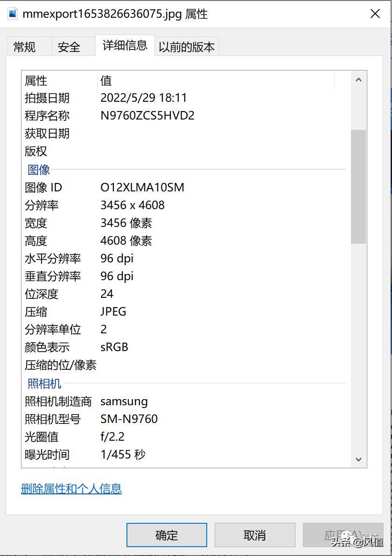Viewport: 392px width, 556px height.
Task: Select the 图像 ID value O12XLMA10SM
Action: [142, 187]
